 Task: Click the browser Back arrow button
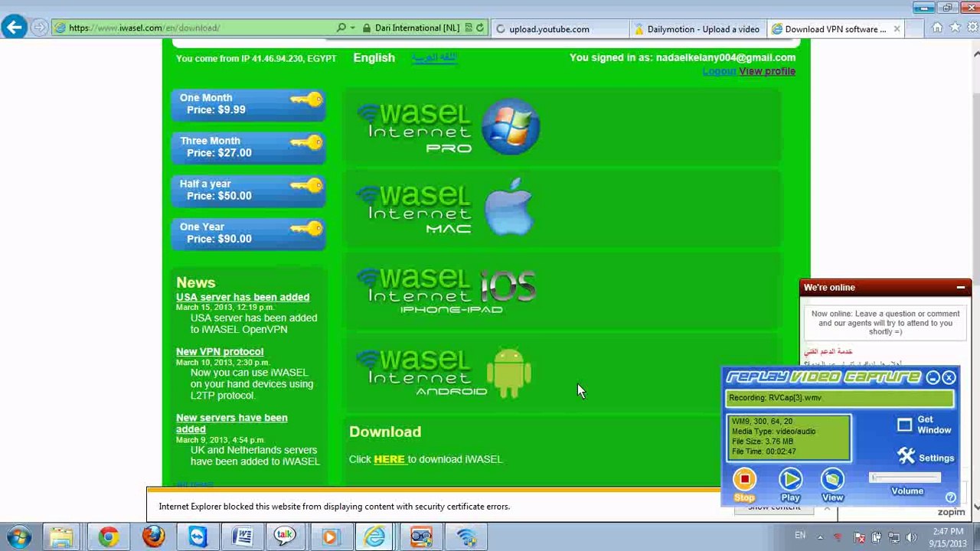point(14,28)
